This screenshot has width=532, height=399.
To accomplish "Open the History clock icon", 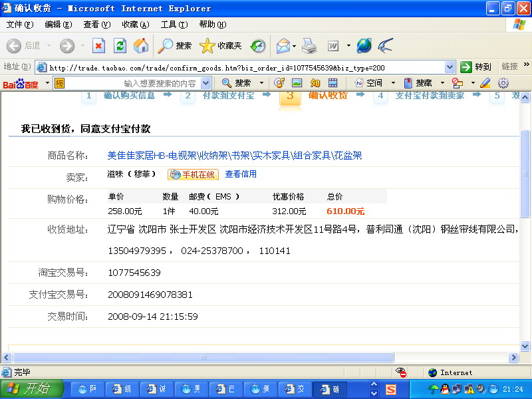I will pyautogui.click(x=258, y=46).
